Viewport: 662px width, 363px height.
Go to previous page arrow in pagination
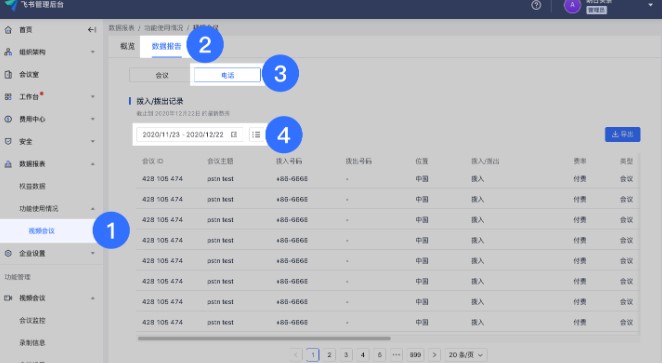click(x=296, y=355)
